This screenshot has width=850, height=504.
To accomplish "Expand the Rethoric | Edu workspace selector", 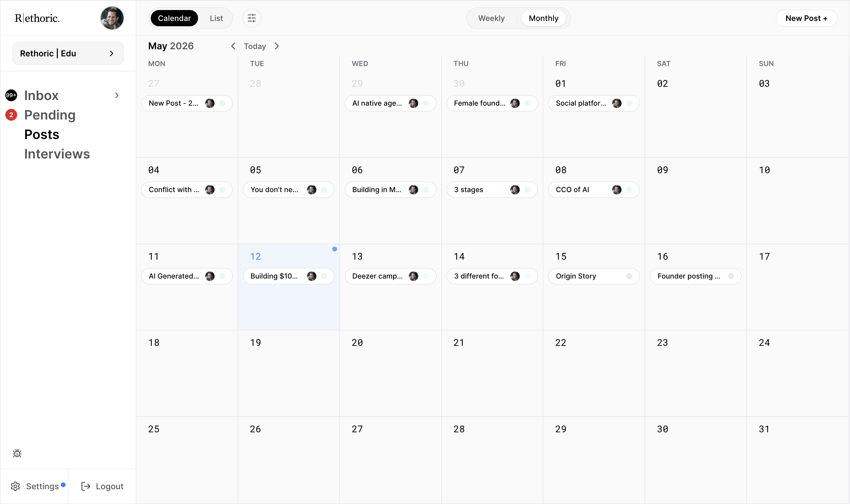I will pyautogui.click(x=68, y=53).
